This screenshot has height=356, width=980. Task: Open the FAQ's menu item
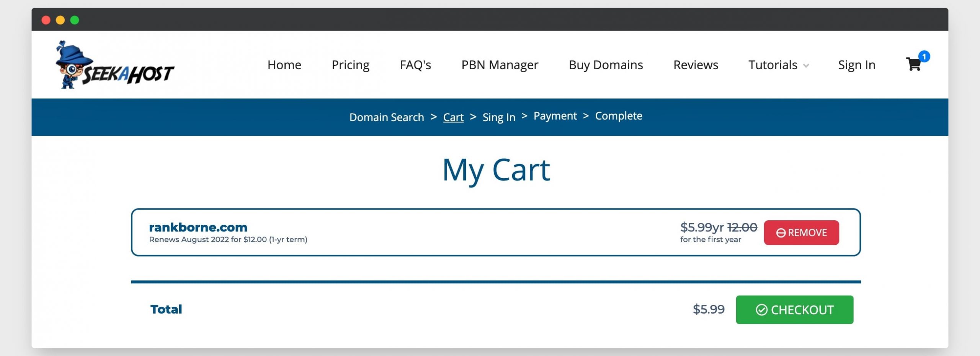pos(415,65)
